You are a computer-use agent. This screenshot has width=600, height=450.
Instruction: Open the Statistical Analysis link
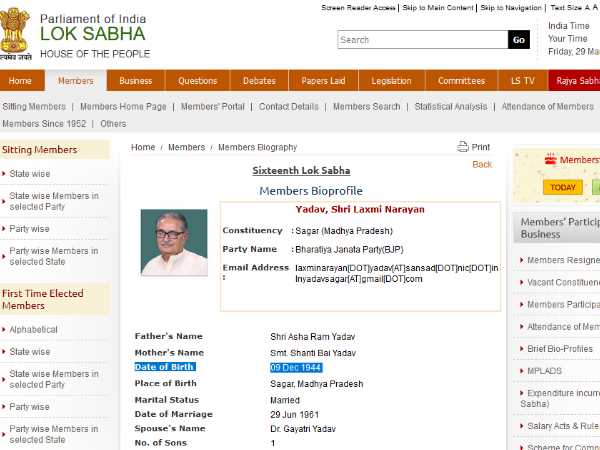point(451,107)
